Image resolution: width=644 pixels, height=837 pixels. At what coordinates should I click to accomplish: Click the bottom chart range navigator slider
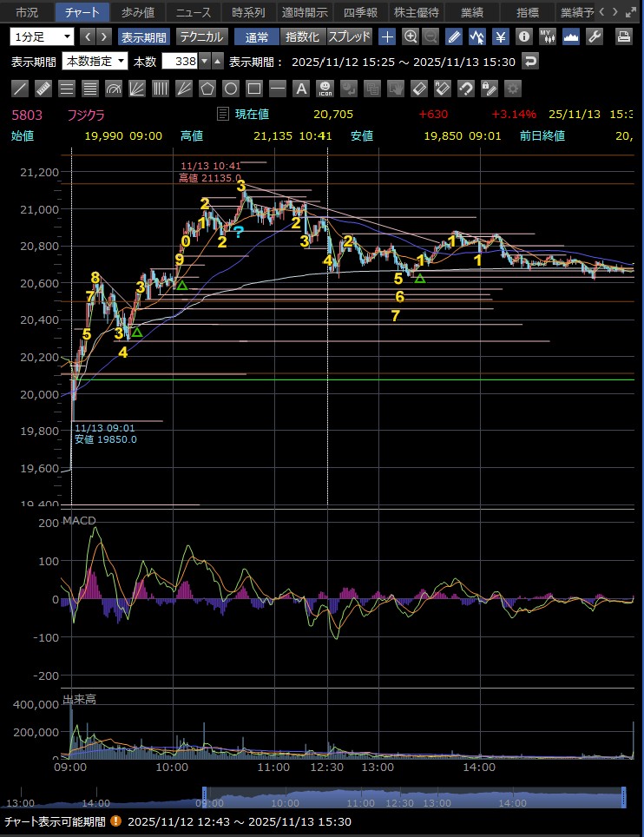pos(413,798)
